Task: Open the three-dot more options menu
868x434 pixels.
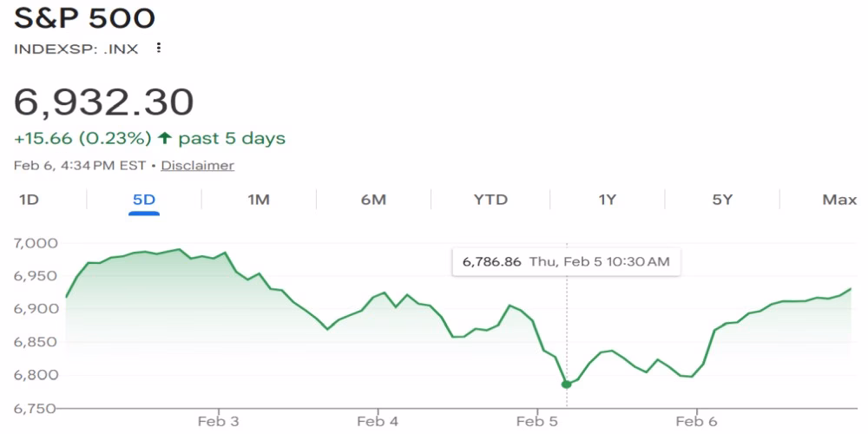Action: click(x=158, y=49)
